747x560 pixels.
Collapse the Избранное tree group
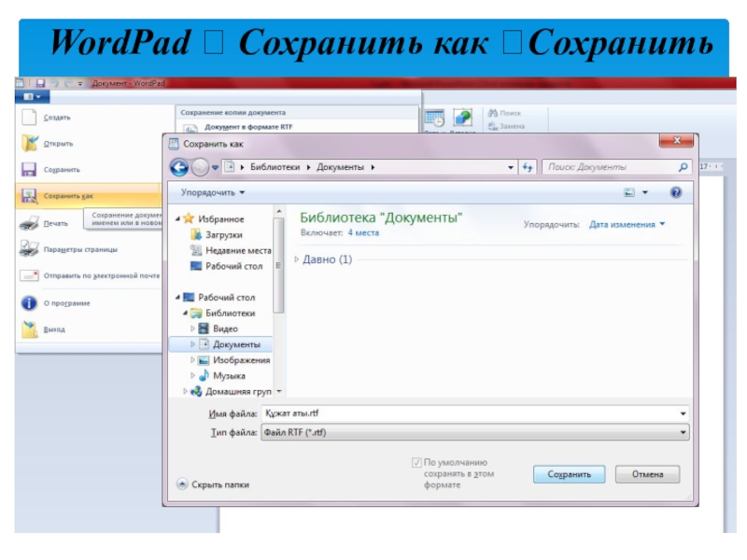pos(177,218)
